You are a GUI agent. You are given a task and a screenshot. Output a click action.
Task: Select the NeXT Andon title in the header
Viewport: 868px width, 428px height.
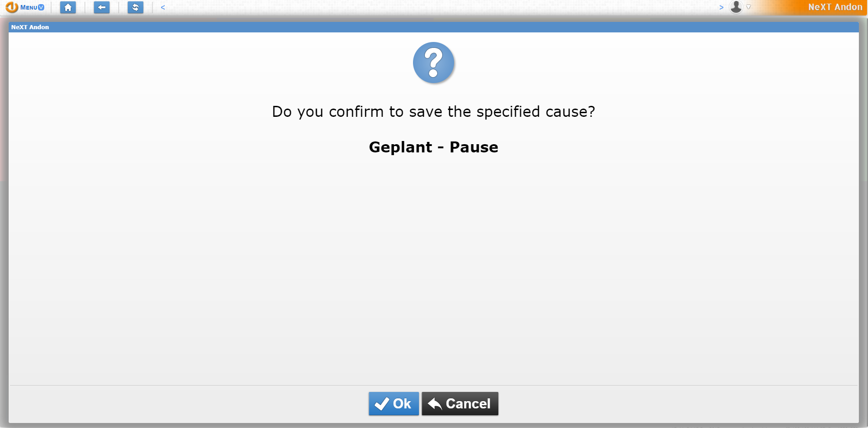834,7
